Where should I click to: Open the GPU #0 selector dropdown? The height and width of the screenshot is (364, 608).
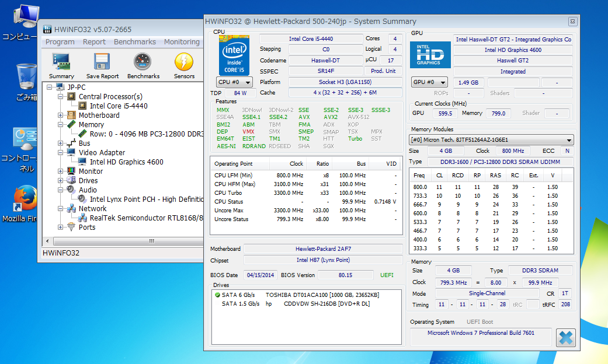coord(429,82)
